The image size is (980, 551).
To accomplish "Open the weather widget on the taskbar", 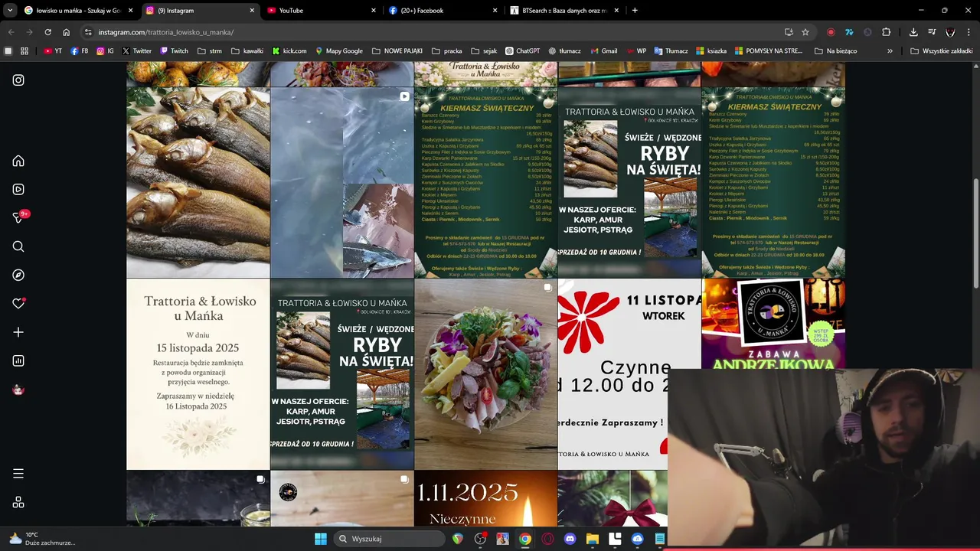I will tap(42, 539).
